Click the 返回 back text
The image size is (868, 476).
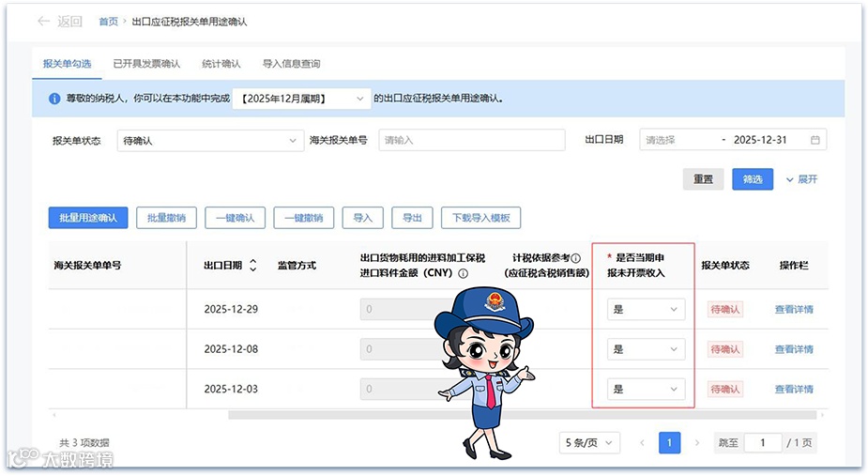click(69, 21)
